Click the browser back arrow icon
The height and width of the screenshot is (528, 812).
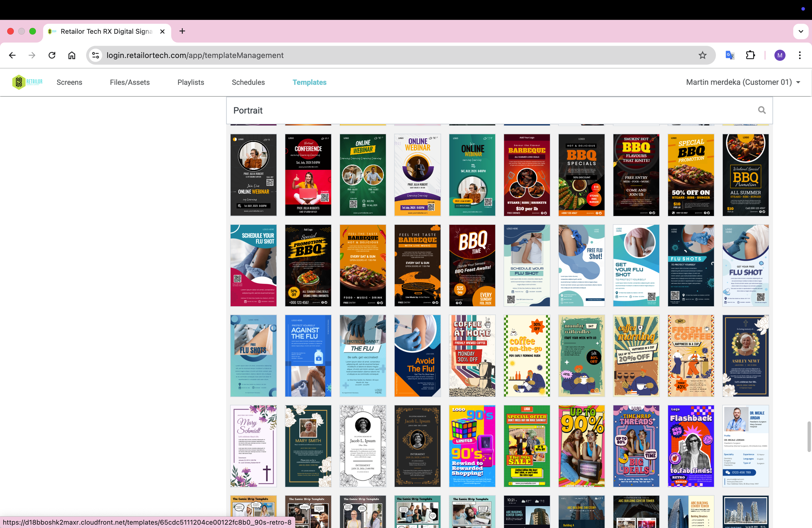[x=12, y=55]
